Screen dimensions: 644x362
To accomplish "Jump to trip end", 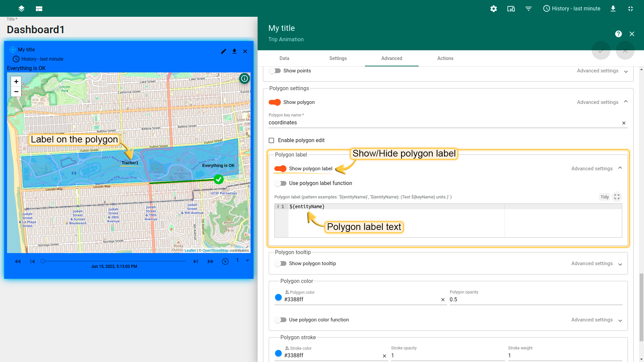I will (196, 261).
